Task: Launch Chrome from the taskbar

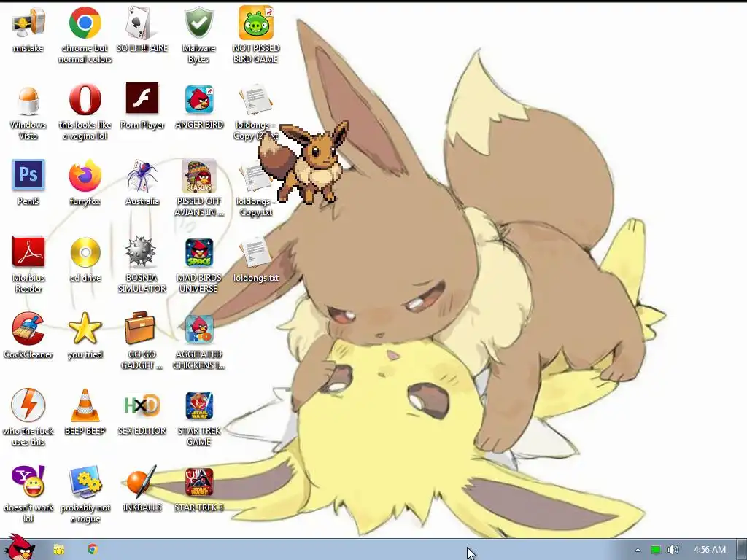Action: coord(93,549)
